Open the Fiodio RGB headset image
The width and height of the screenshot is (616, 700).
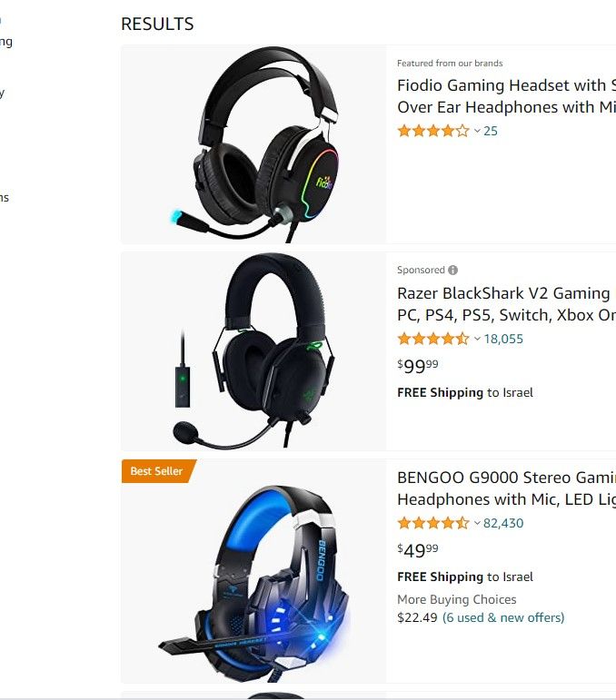pos(253,144)
